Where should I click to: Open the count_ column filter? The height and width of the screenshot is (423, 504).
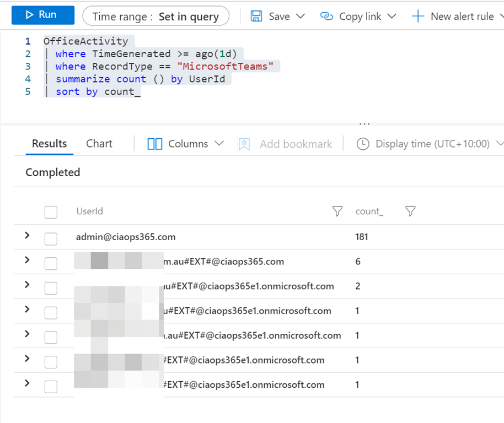point(410,211)
